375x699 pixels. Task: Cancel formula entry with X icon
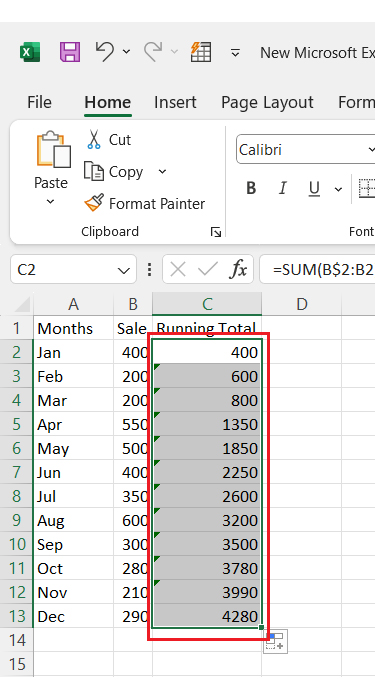[178, 269]
